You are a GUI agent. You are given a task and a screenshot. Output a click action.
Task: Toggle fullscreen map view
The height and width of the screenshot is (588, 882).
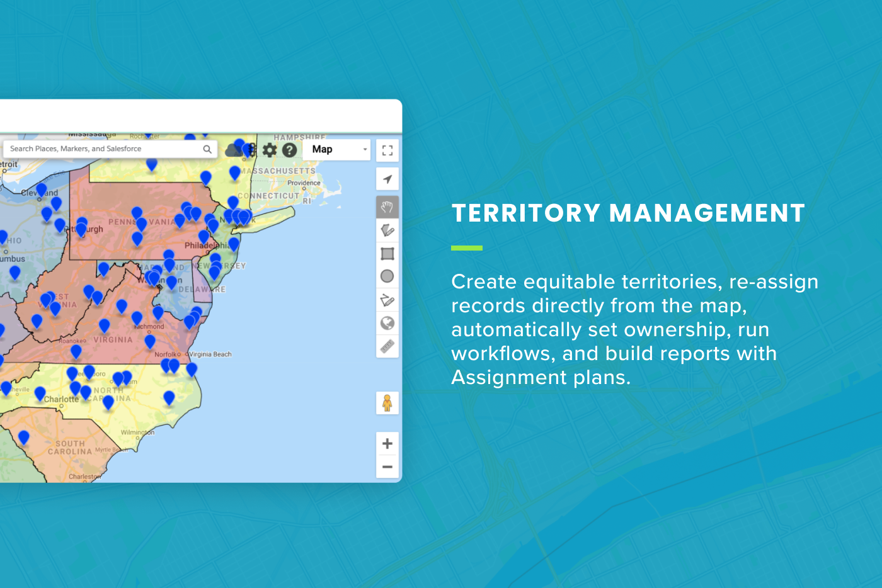click(x=387, y=150)
